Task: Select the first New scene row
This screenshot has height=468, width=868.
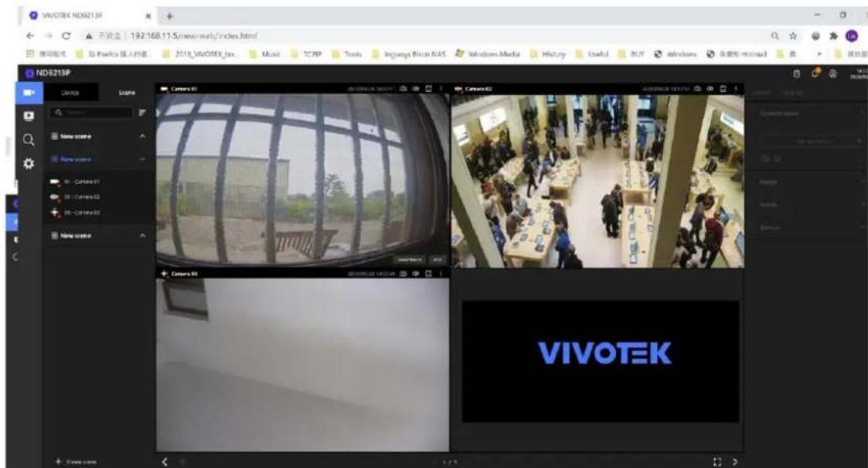Action: (x=99, y=136)
